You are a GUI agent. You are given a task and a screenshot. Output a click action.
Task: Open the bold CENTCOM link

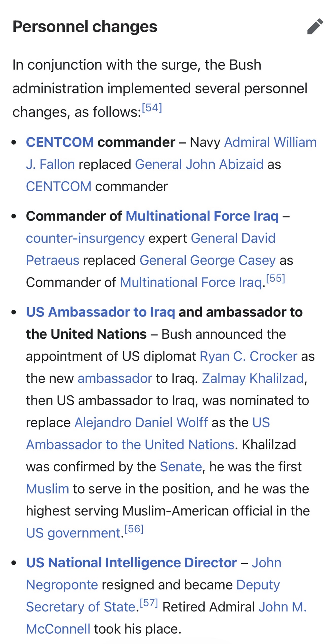pyautogui.click(x=60, y=142)
